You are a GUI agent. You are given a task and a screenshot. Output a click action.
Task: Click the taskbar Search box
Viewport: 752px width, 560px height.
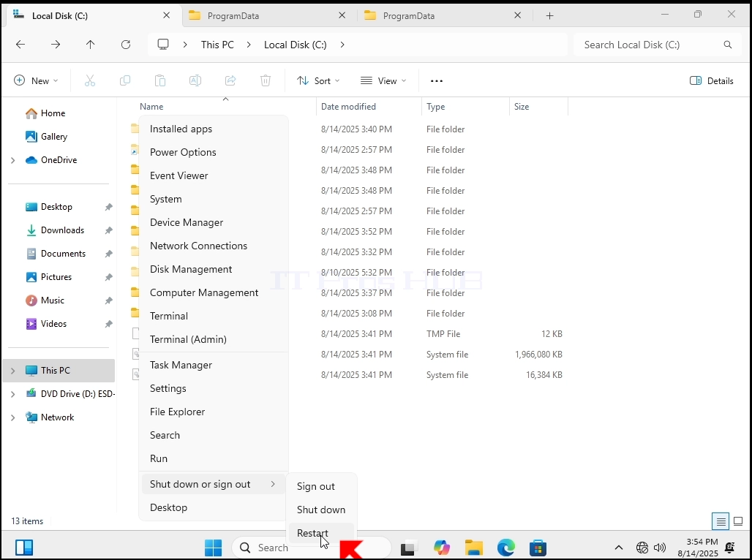(x=311, y=548)
